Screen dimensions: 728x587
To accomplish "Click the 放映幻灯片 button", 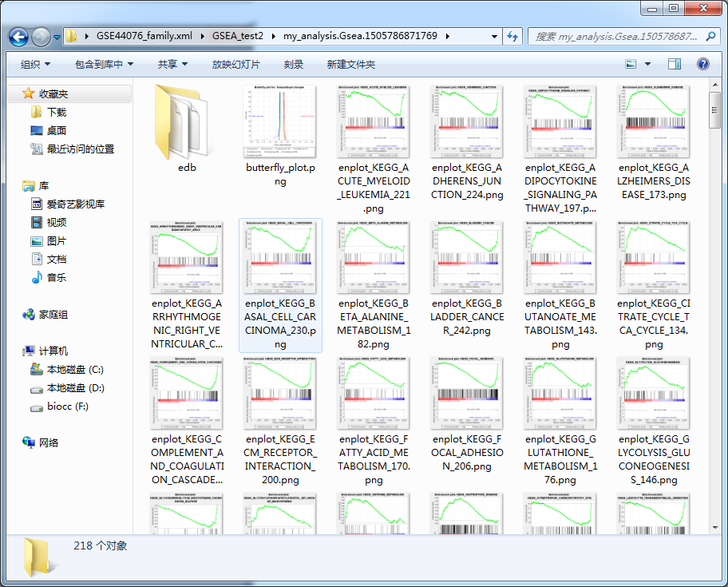I will coord(235,64).
